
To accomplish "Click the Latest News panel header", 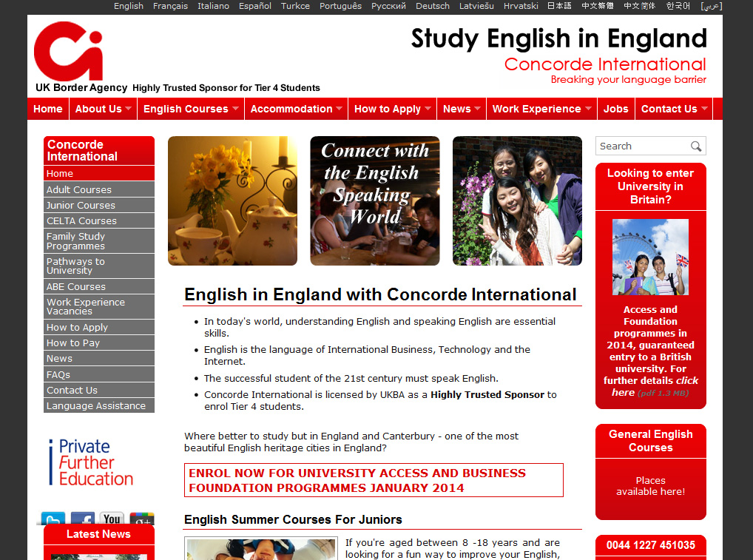I will point(99,534).
